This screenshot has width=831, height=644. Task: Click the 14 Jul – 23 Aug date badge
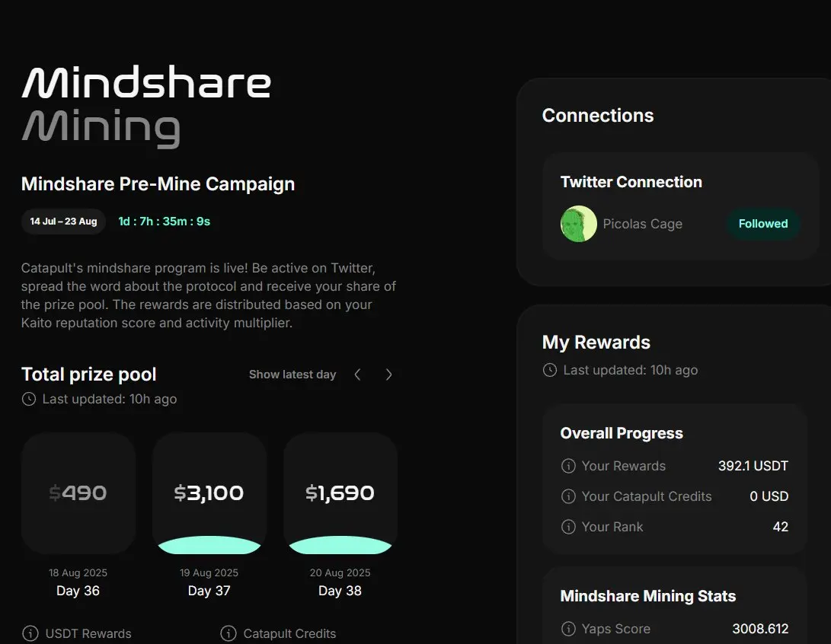point(63,222)
